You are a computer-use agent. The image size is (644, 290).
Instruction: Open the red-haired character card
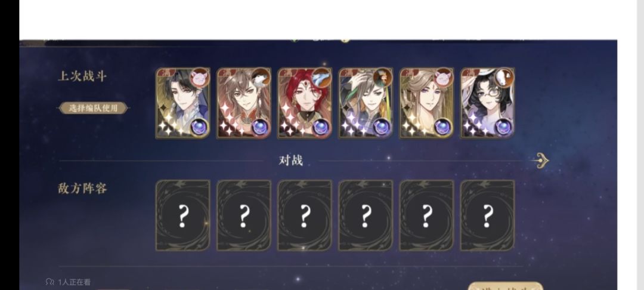(x=304, y=103)
